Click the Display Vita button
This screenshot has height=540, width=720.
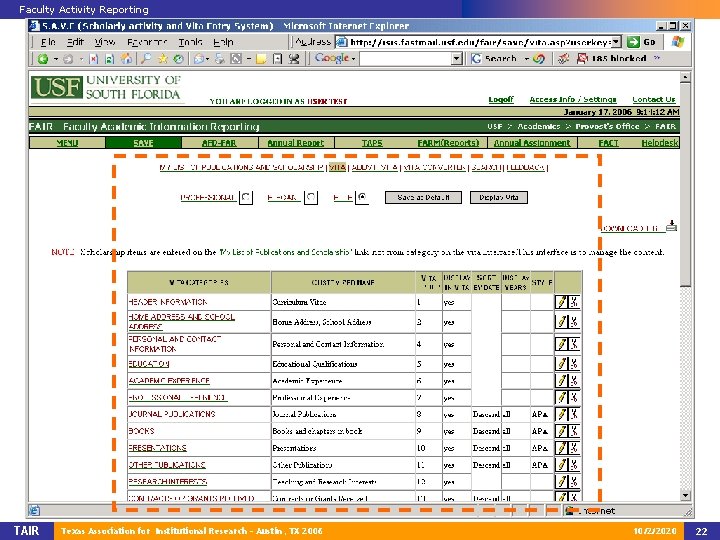pyautogui.click(x=499, y=197)
